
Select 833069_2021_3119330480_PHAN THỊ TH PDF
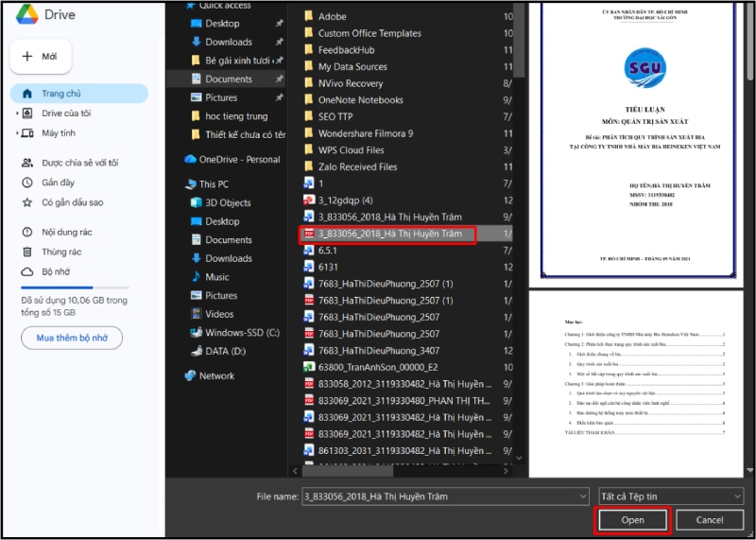pos(404,401)
